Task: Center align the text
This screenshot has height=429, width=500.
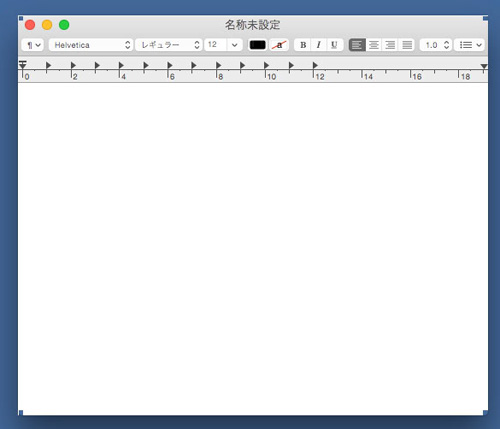Action: 374,45
